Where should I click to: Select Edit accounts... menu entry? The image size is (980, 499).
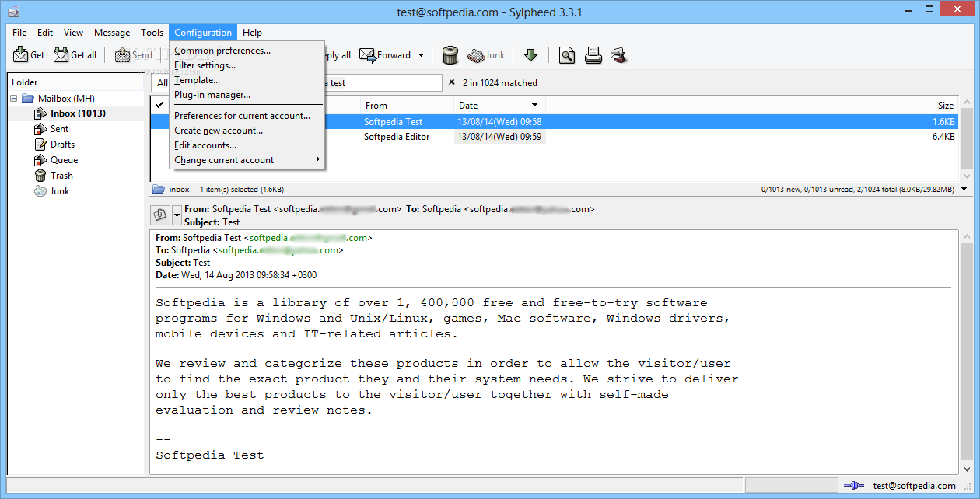pyautogui.click(x=247, y=145)
